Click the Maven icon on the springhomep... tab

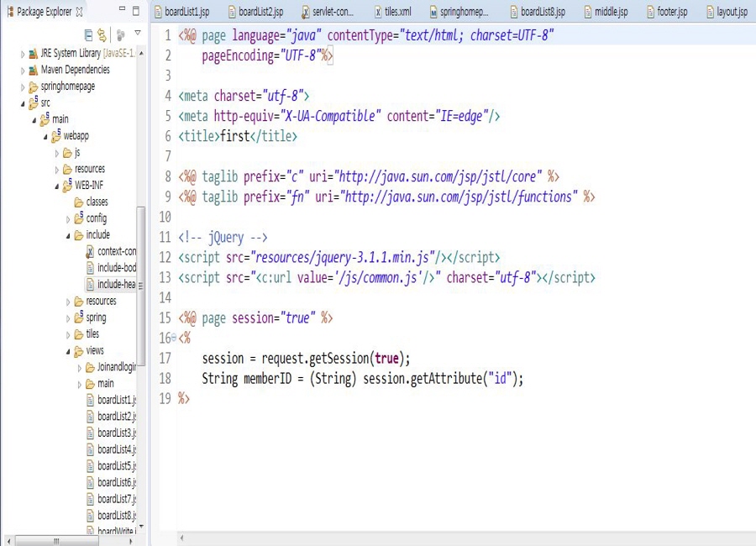(x=433, y=12)
